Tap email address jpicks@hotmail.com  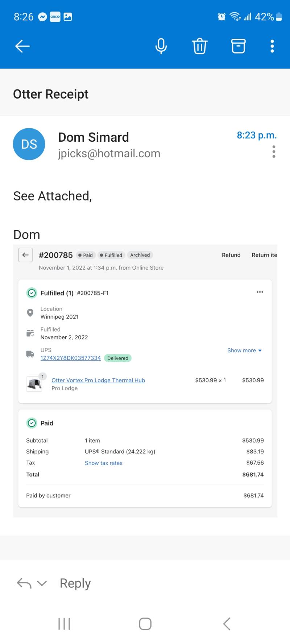[x=109, y=153]
